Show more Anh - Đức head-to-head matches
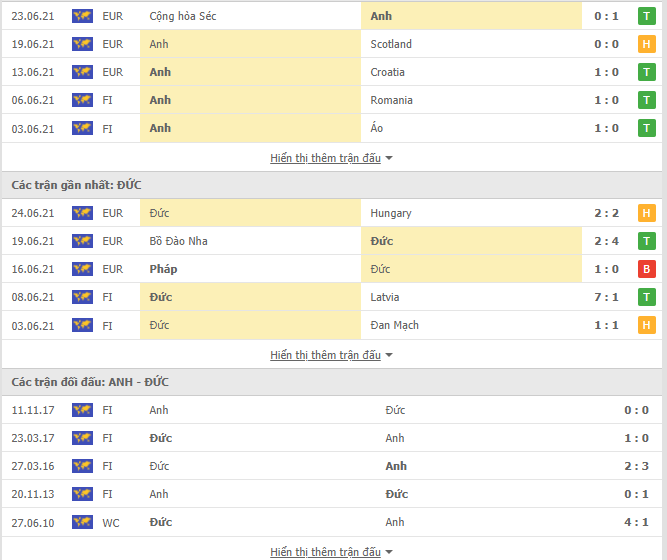 (x=331, y=552)
